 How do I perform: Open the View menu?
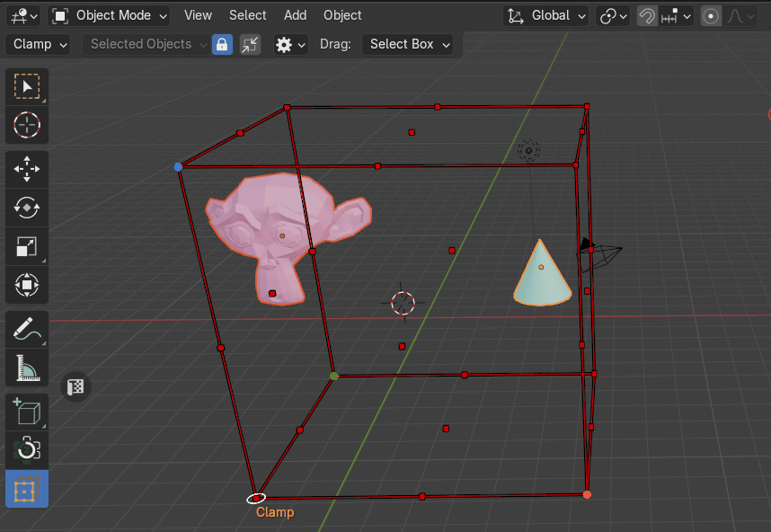[x=198, y=16]
